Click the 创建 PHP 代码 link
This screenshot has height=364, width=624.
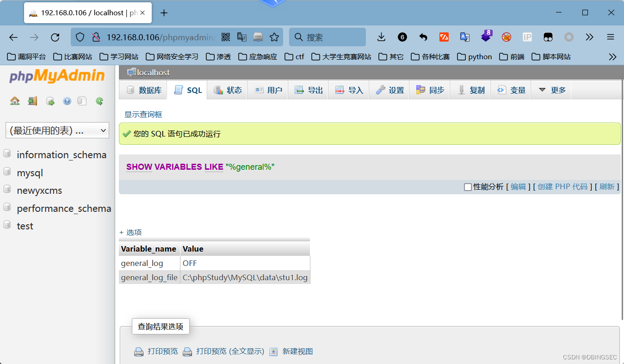[x=562, y=187]
